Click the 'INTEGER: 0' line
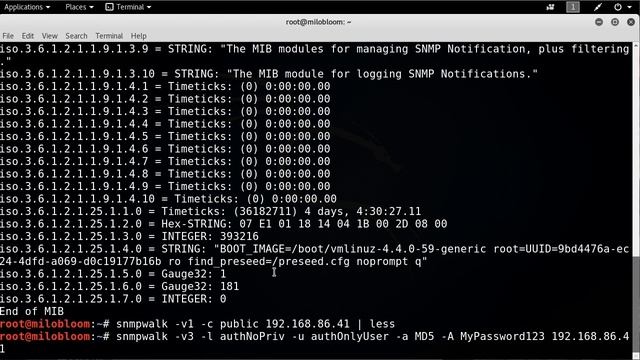Image resolution: width=640 pixels, height=360 pixels. pyautogui.click(x=113, y=299)
